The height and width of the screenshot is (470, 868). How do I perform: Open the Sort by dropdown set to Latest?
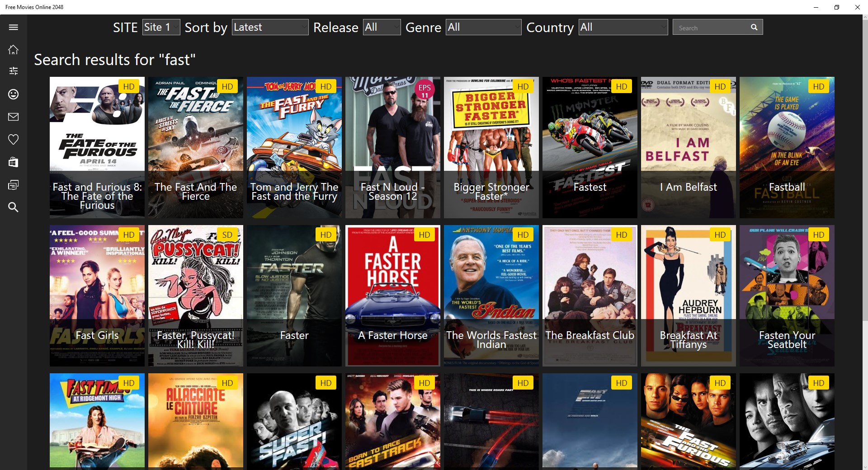click(x=270, y=27)
